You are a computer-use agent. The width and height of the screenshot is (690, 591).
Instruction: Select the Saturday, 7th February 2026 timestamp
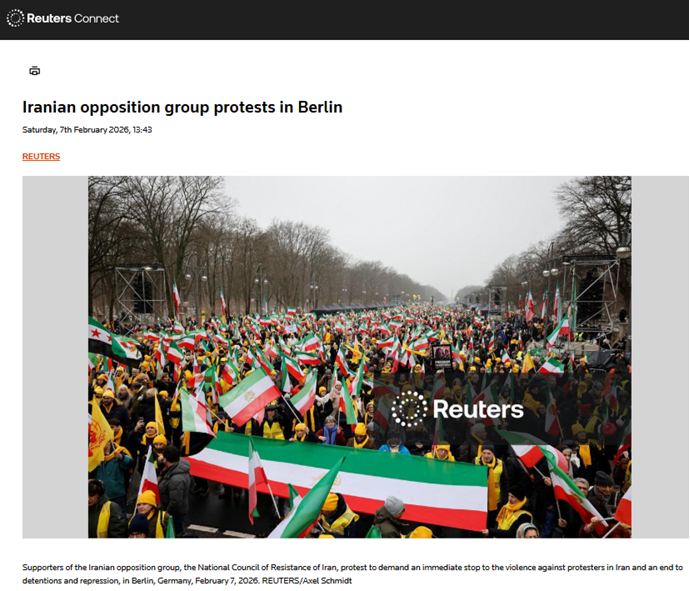[87, 130]
